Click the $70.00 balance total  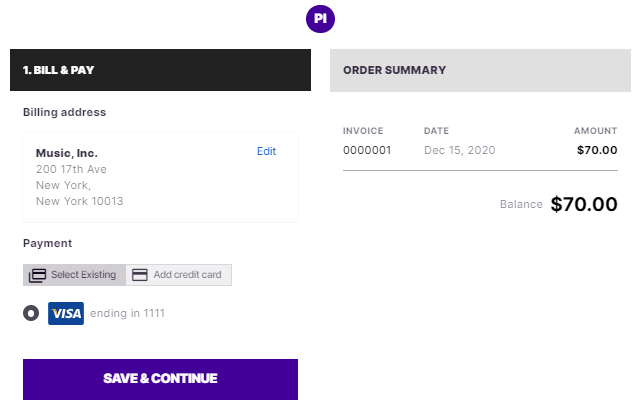[584, 204]
